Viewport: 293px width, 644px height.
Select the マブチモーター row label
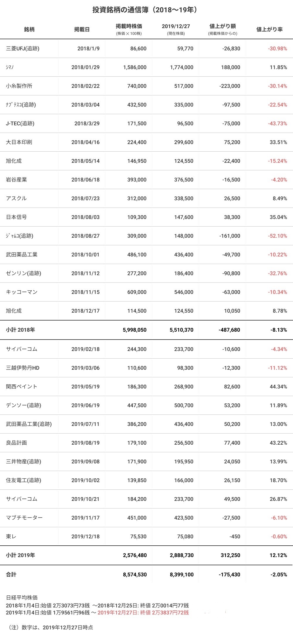(x=24, y=518)
